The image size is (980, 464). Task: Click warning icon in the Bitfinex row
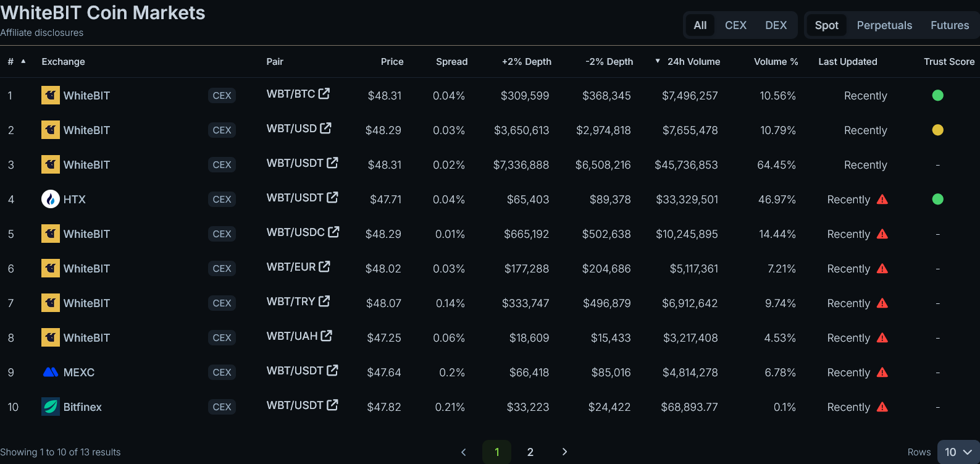[882, 407]
